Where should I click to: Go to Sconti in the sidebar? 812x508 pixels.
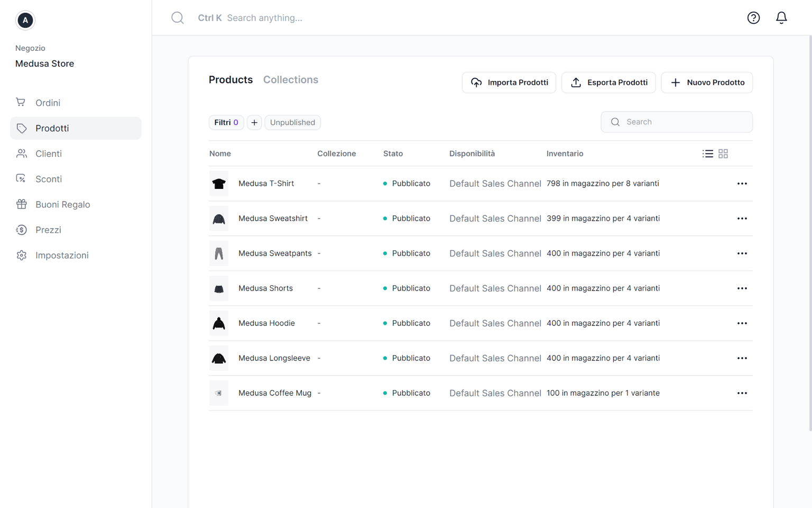(76, 179)
